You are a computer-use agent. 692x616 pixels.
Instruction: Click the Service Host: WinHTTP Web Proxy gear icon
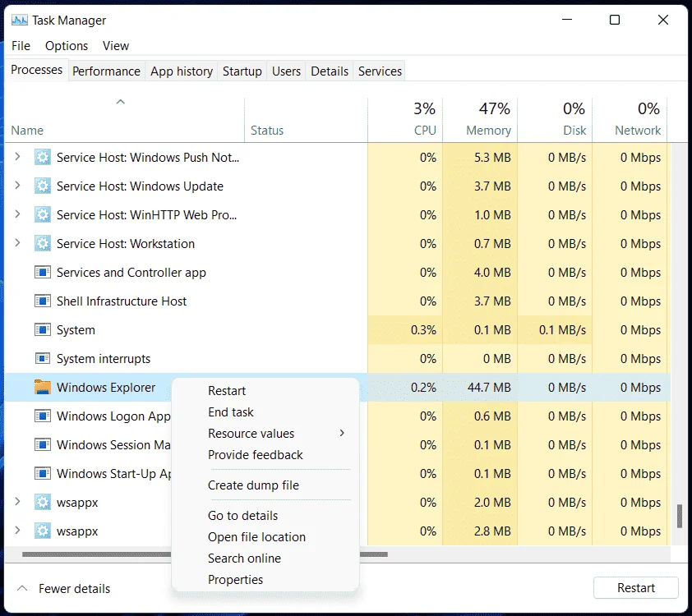pyautogui.click(x=43, y=214)
